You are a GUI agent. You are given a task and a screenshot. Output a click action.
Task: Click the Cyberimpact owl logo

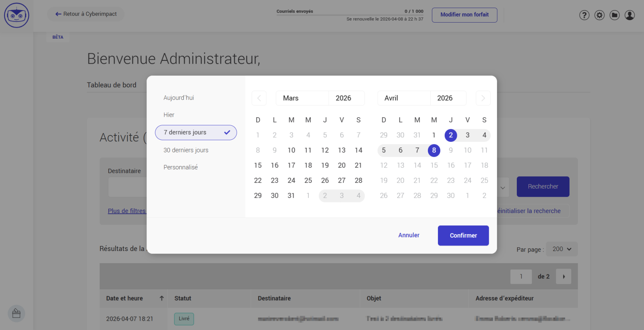17,15
